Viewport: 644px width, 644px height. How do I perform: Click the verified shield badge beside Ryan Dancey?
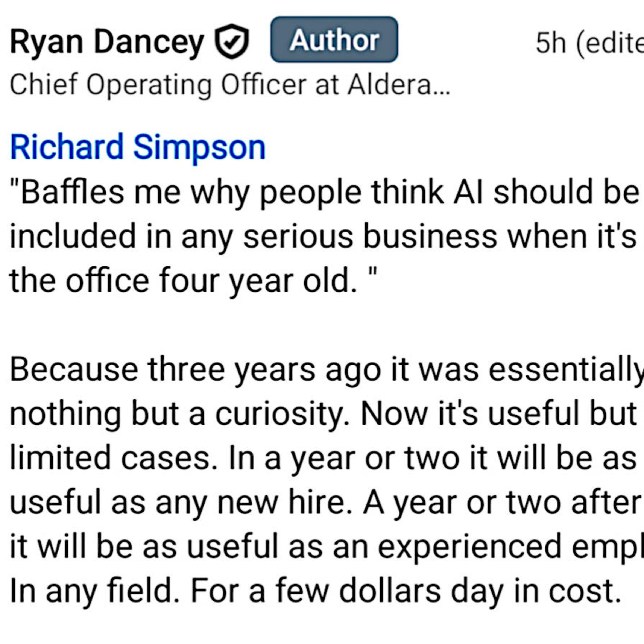pyautogui.click(x=232, y=41)
